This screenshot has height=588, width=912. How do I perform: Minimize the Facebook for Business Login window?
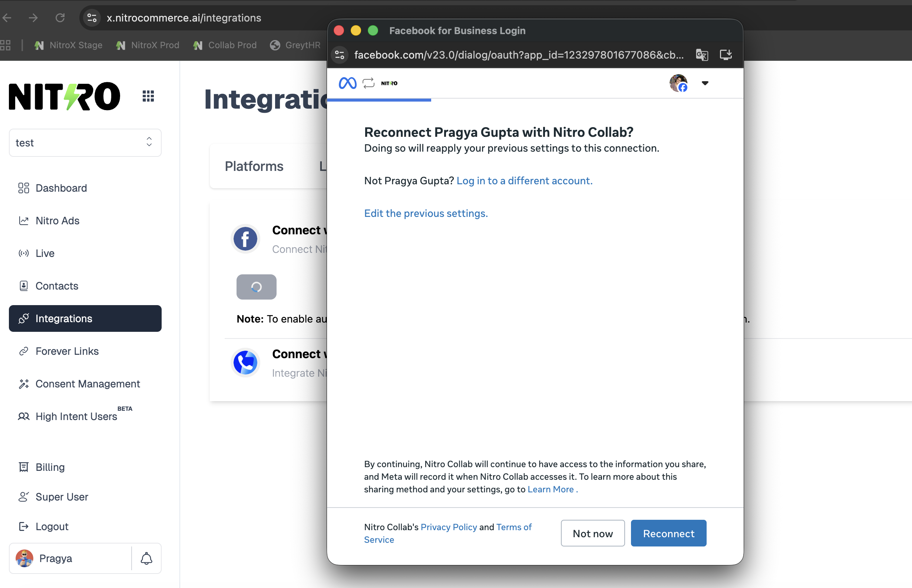coord(356,30)
